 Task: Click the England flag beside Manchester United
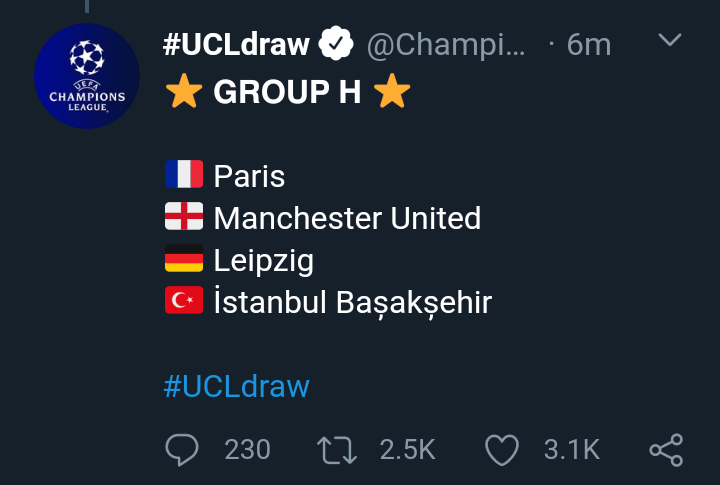pos(184,218)
